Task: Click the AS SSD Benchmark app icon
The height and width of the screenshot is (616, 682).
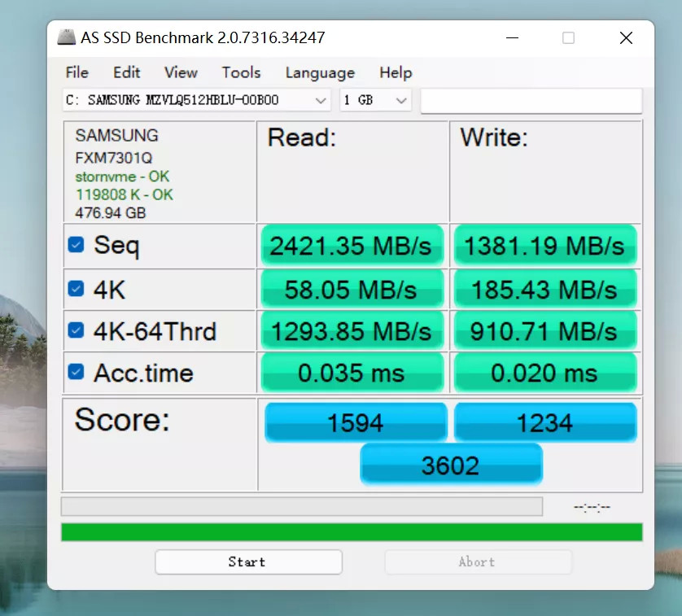Action: pyautogui.click(x=67, y=37)
